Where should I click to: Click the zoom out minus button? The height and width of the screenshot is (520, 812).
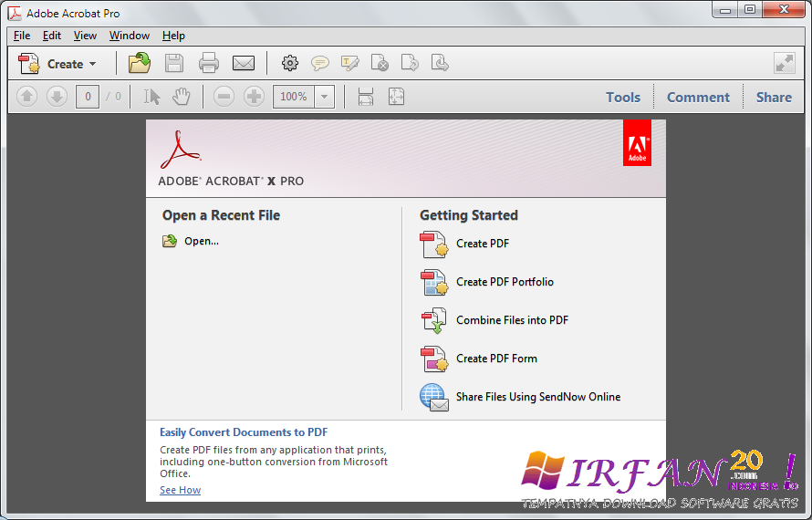pyautogui.click(x=224, y=97)
